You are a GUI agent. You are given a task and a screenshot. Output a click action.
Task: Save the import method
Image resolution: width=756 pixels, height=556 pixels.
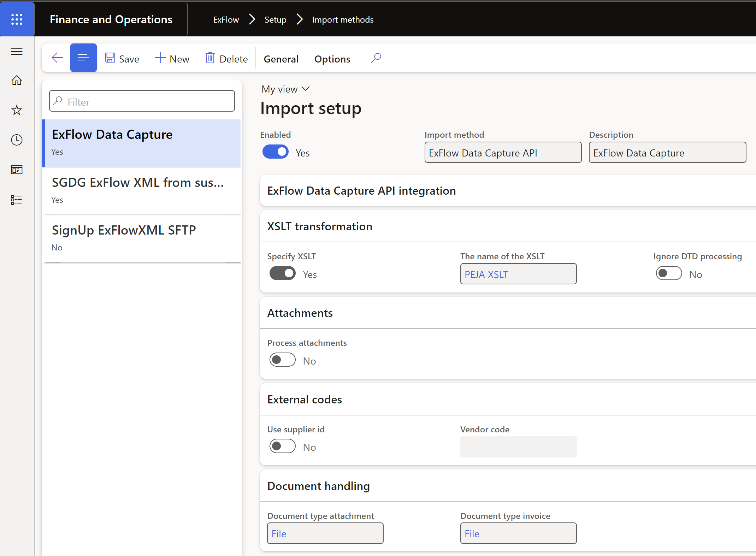pyautogui.click(x=122, y=59)
